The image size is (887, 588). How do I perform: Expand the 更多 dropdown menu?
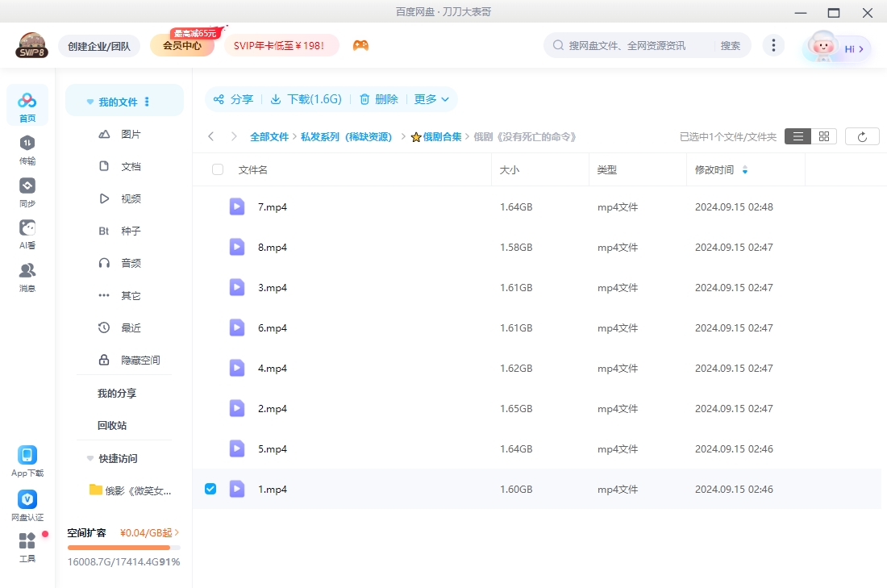(431, 99)
